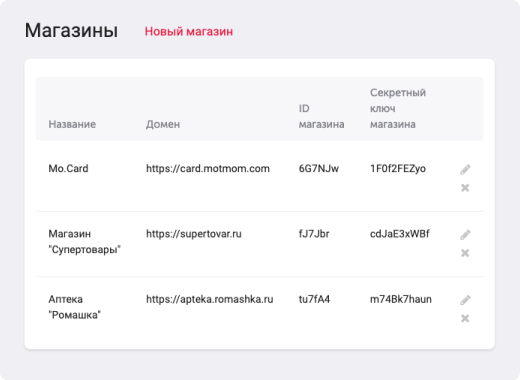Select the Название column header
Screen dimensions: 520x380
72,124
